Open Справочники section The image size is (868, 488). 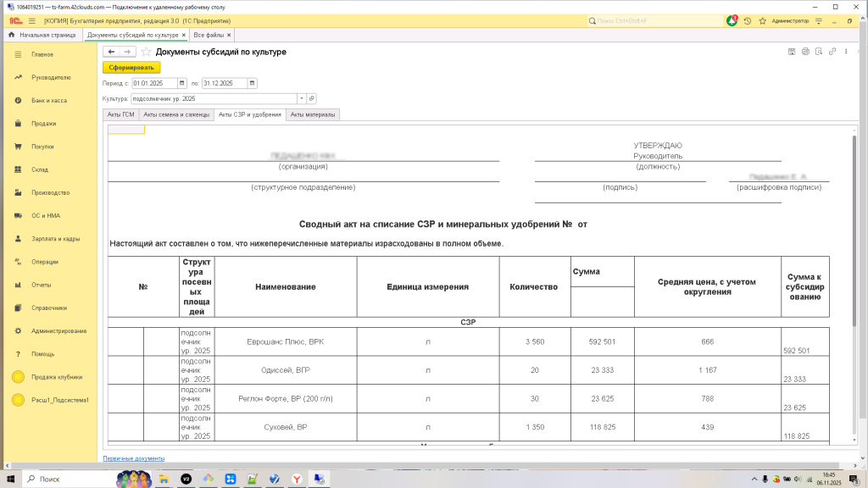click(x=48, y=308)
